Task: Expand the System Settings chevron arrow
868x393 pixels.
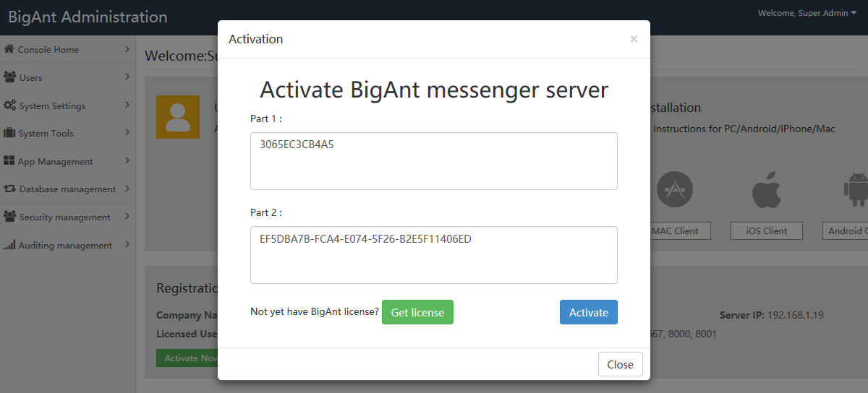Action: click(127, 105)
